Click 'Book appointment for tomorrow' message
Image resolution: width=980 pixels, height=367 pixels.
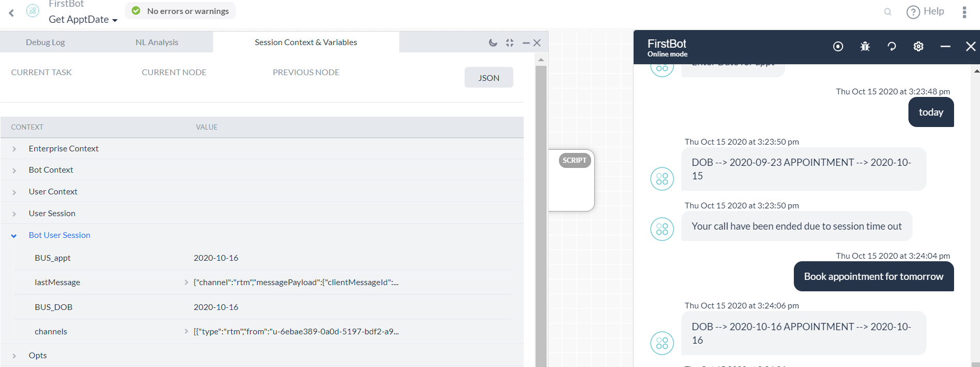[x=874, y=276]
